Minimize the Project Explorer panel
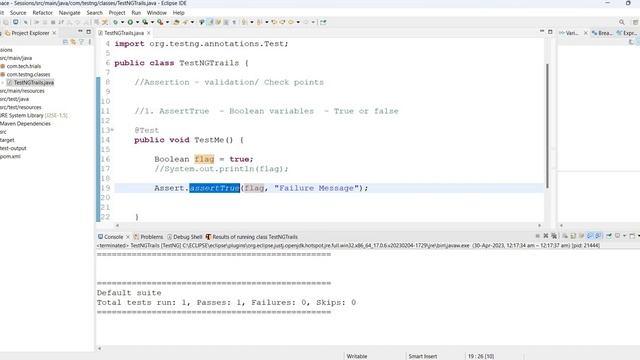The image size is (640, 360). pyautogui.click(x=80, y=31)
